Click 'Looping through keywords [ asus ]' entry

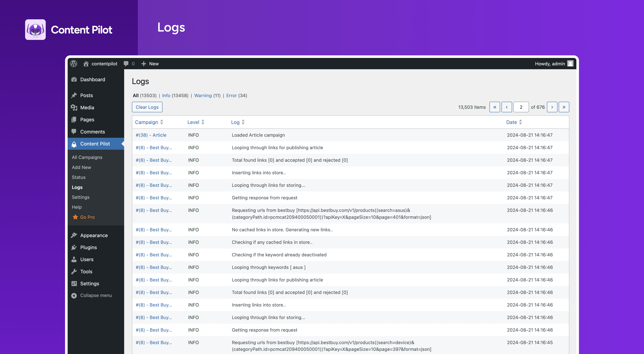pyautogui.click(x=269, y=267)
